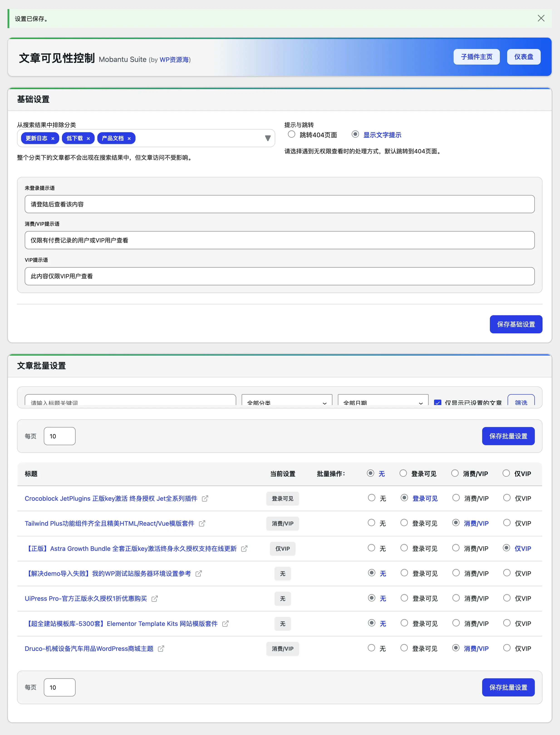Toggle the "仅显示已设置的文章" checkbox

[437, 403]
